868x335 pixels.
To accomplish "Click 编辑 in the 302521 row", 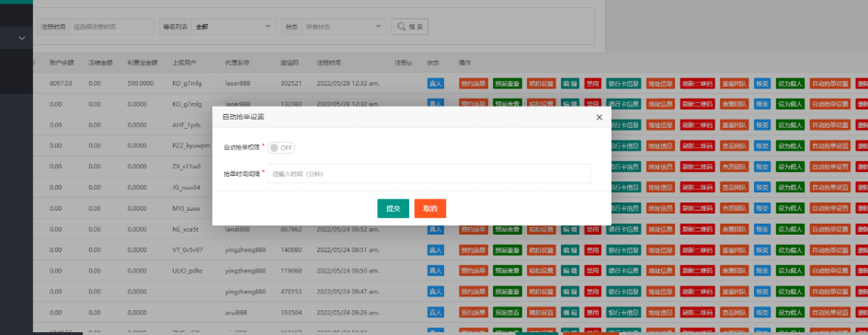I will (x=570, y=84).
